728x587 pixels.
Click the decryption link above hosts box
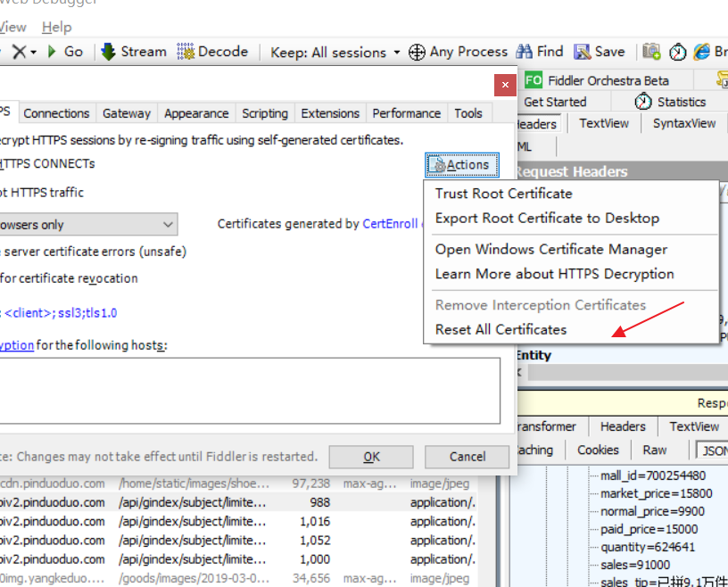click(x=17, y=345)
